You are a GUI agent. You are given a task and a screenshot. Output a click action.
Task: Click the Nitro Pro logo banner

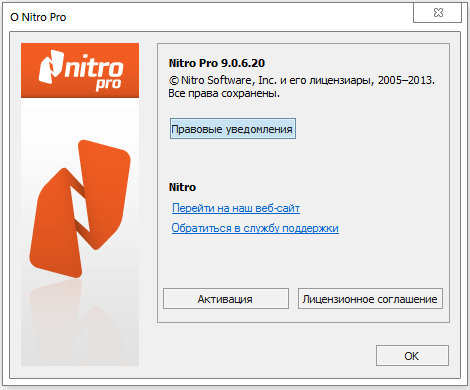click(80, 70)
